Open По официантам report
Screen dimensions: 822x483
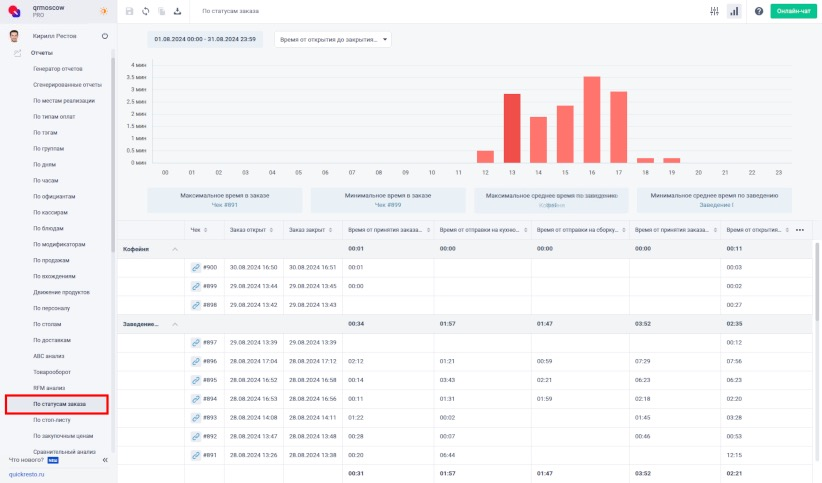(54, 196)
